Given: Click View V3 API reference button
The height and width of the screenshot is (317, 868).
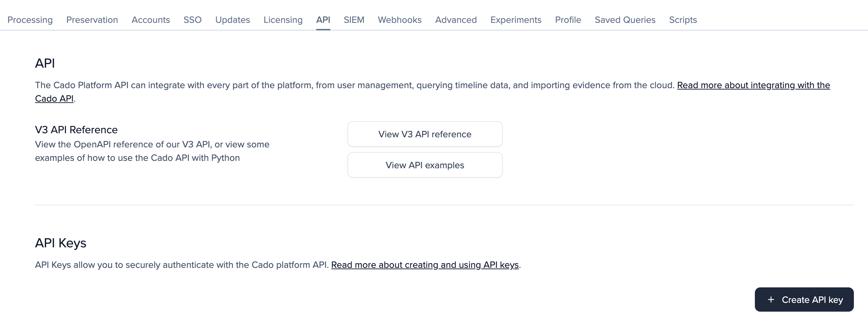Looking at the screenshot, I should click(x=425, y=134).
